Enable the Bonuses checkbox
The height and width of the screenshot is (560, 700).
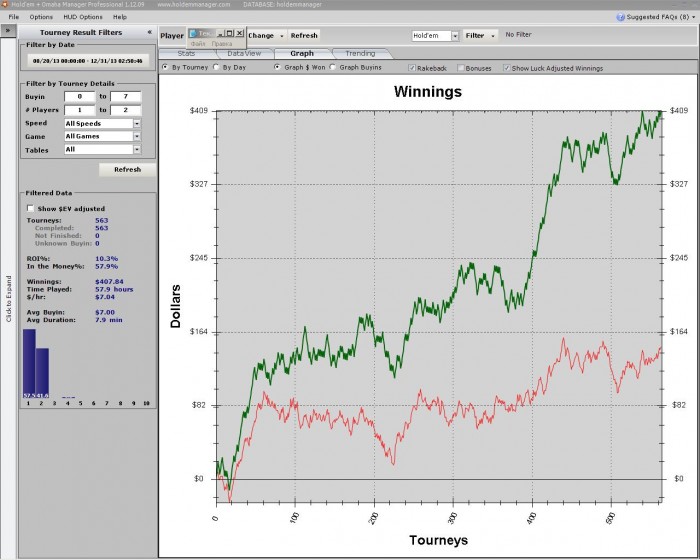pos(461,68)
